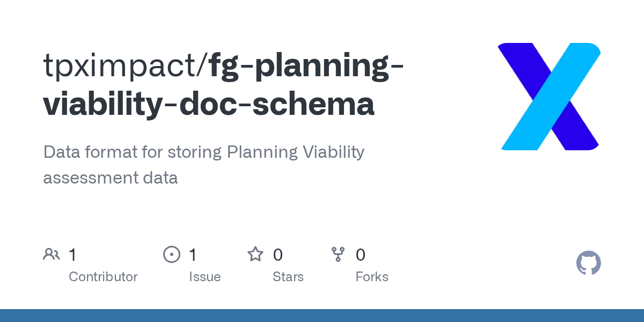Click the Planning Viability description text
The image size is (644, 322).
[x=204, y=164]
